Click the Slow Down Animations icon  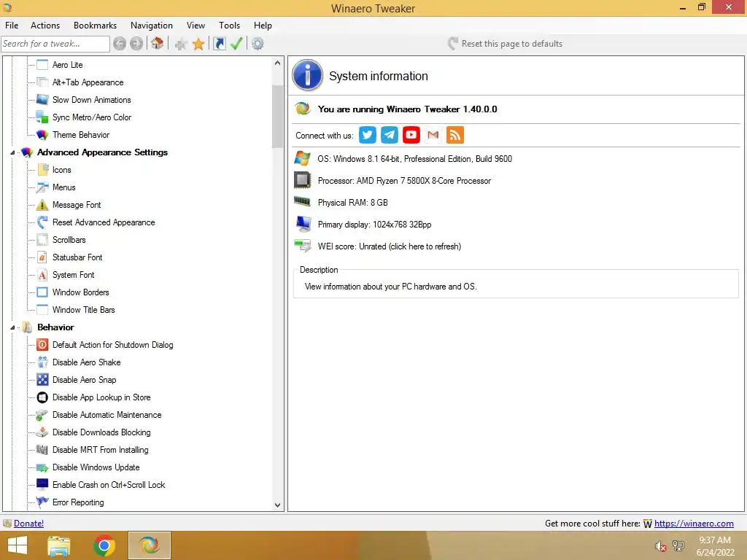point(42,99)
